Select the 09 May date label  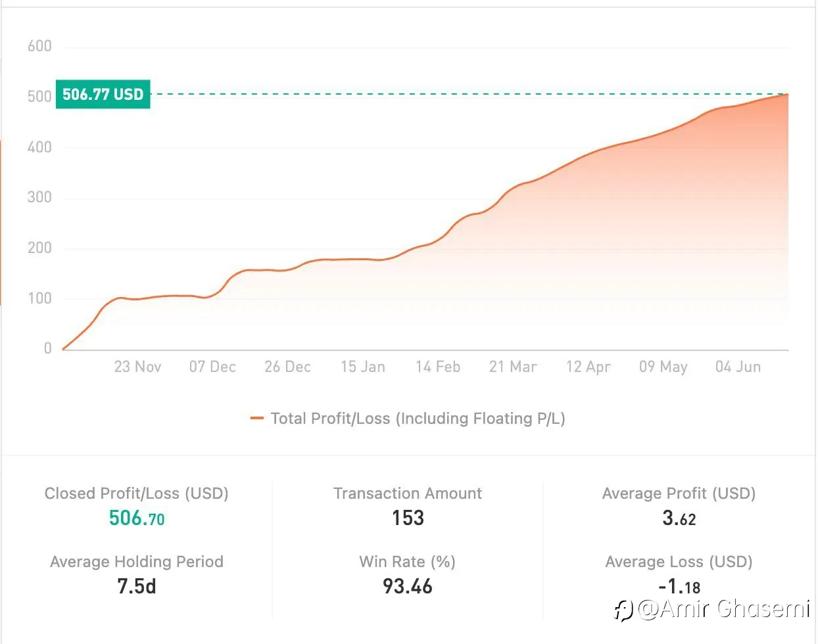click(x=663, y=367)
